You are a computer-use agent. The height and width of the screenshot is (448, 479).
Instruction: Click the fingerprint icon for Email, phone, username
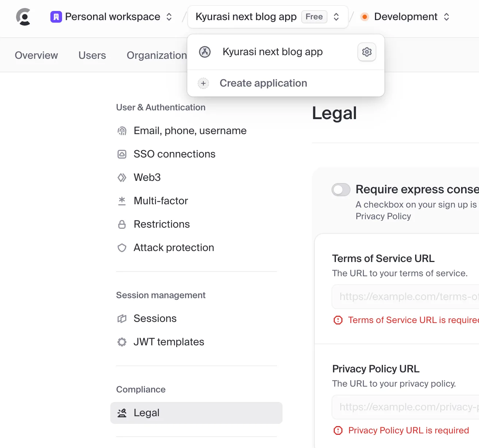coord(122,131)
